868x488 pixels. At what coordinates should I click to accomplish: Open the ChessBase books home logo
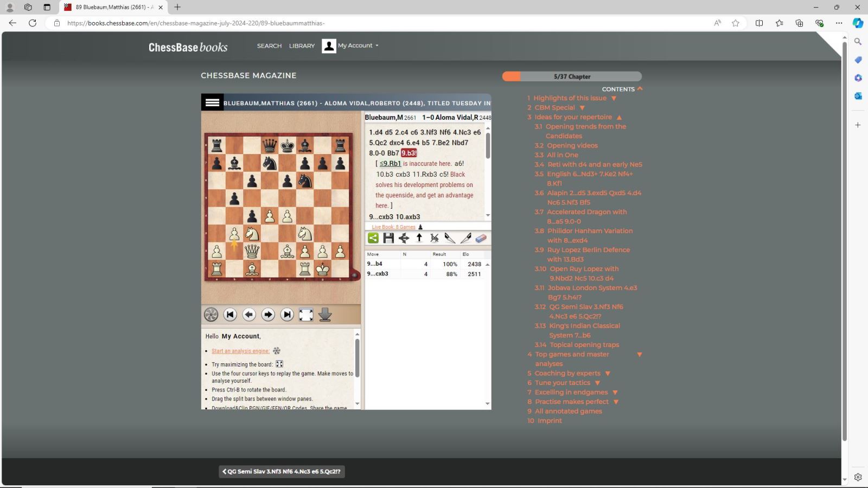(x=188, y=47)
